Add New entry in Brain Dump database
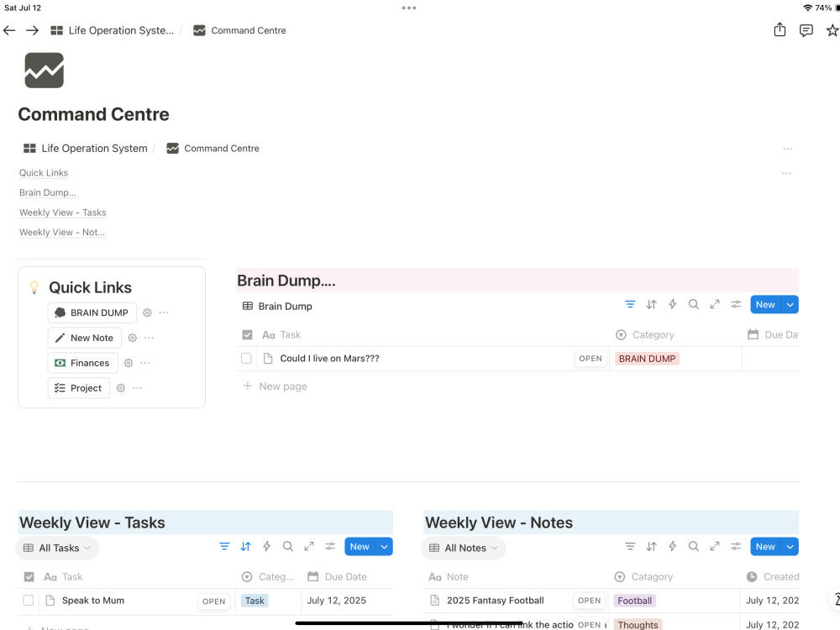Image resolution: width=840 pixels, height=630 pixels. [x=765, y=304]
